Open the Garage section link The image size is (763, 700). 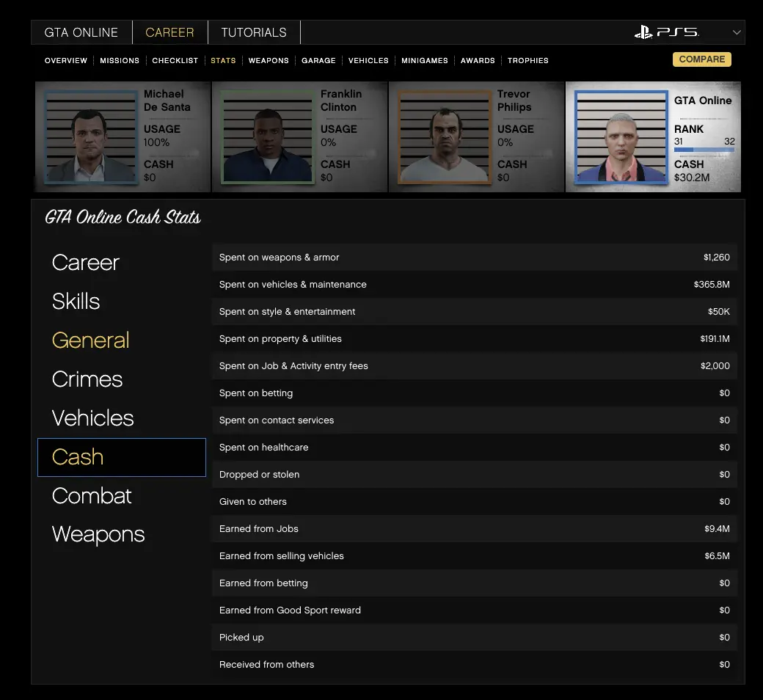(x=318, y=60)
